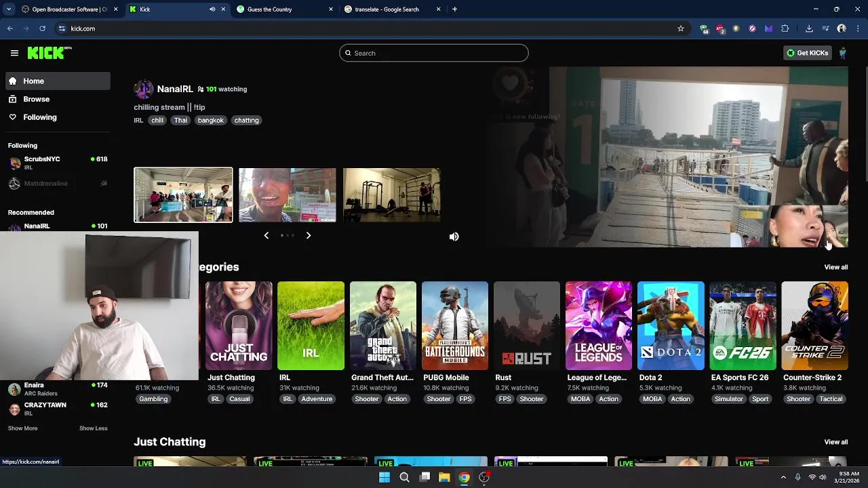Click the Gambling tag

point(153,399)
